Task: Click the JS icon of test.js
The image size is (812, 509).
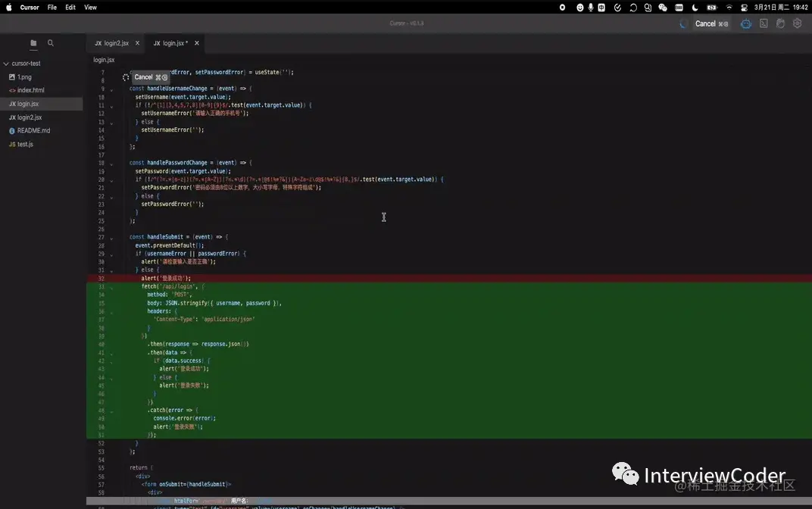Action: 12,145
